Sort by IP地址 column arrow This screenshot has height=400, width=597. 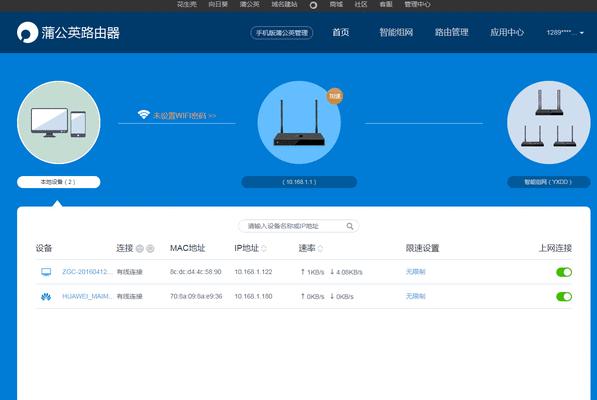pos(264,249)
